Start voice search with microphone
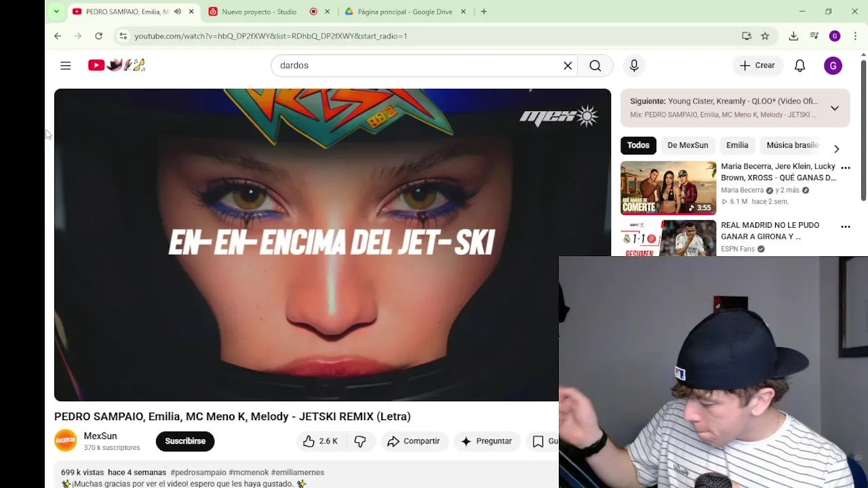868x488 pixels. point(634,66)
